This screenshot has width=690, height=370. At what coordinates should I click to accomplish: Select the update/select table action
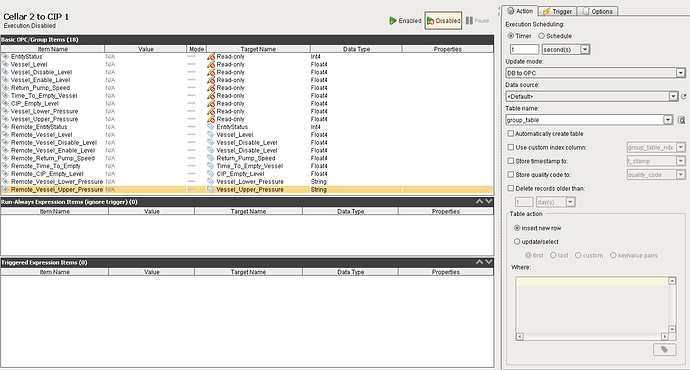(x=517, y=242)
